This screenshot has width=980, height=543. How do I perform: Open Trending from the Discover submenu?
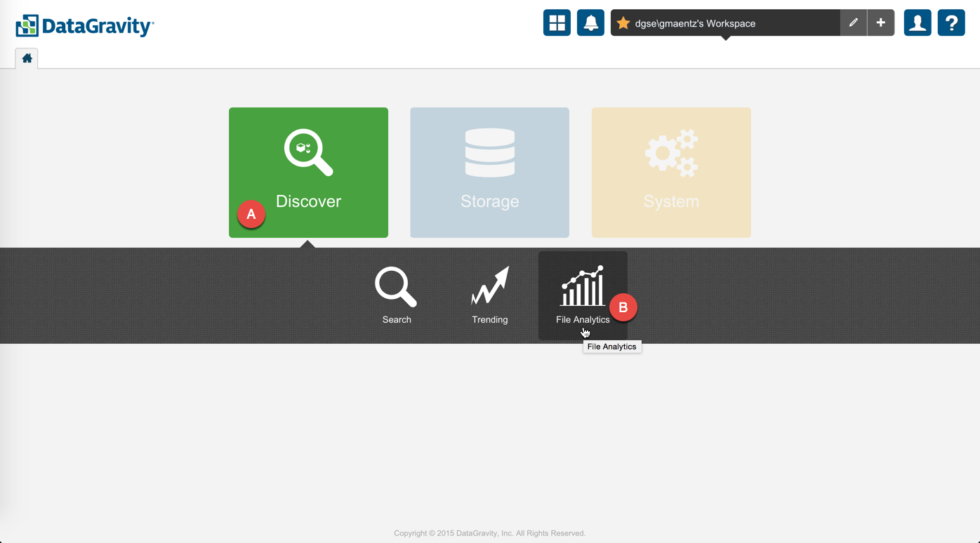coord(490,295)
